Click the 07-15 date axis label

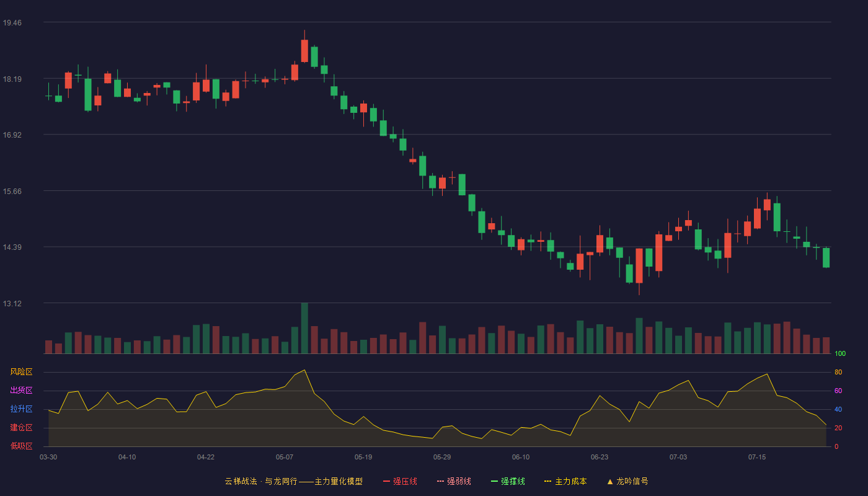point(757,457)
